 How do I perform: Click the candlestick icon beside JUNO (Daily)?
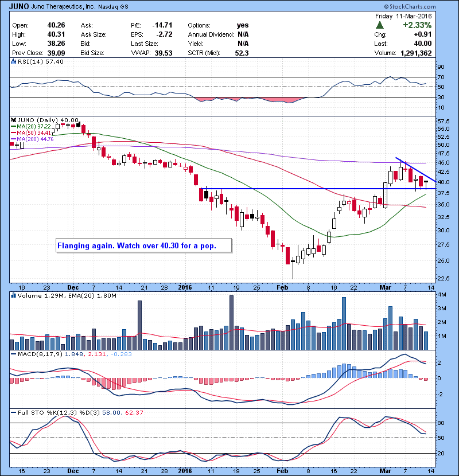(x=13, y=120)
